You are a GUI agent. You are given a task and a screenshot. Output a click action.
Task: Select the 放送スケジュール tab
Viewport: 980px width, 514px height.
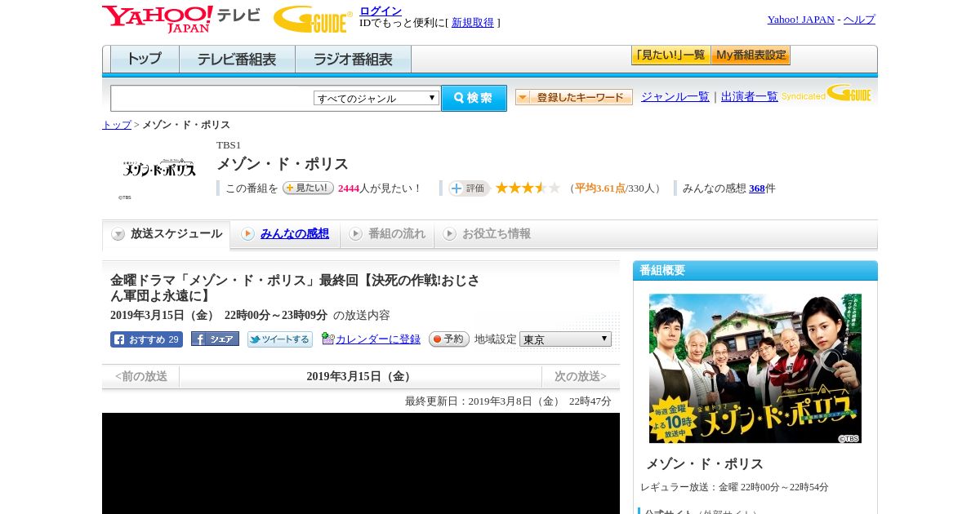coord(167,234)
